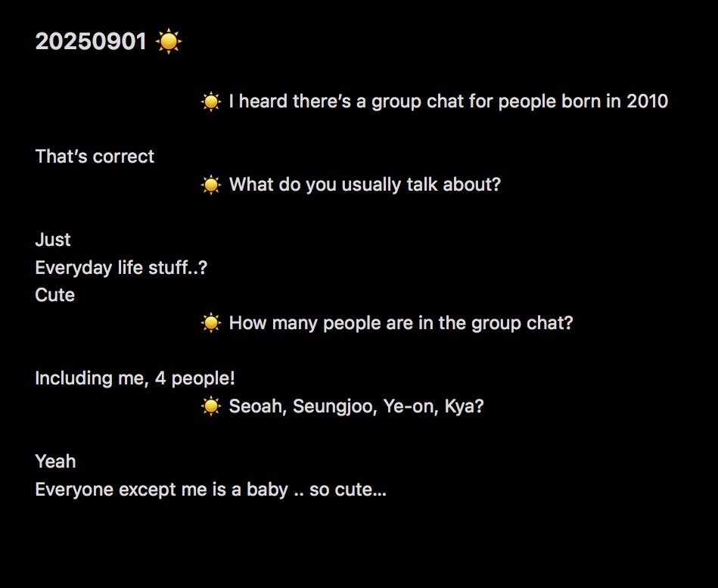Select the 'Cute' reply line
Viewport: 718px width, 588px height.
[x=55, y=295]
